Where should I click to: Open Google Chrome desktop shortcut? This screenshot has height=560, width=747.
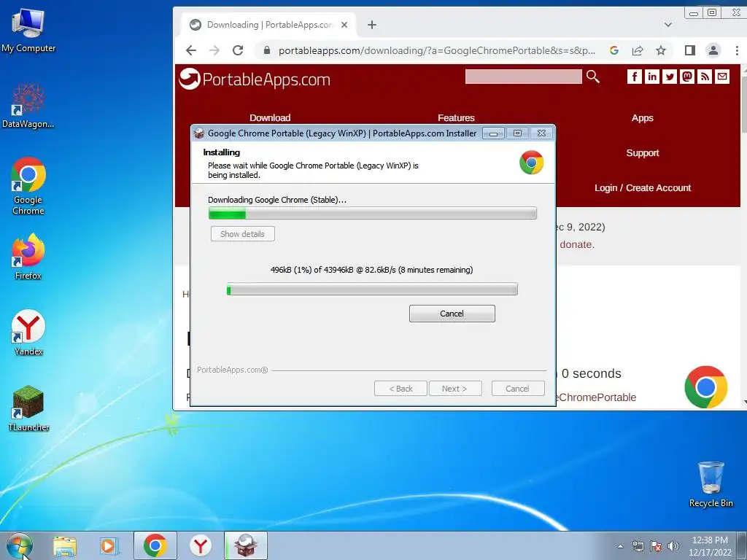coord(28,186)
